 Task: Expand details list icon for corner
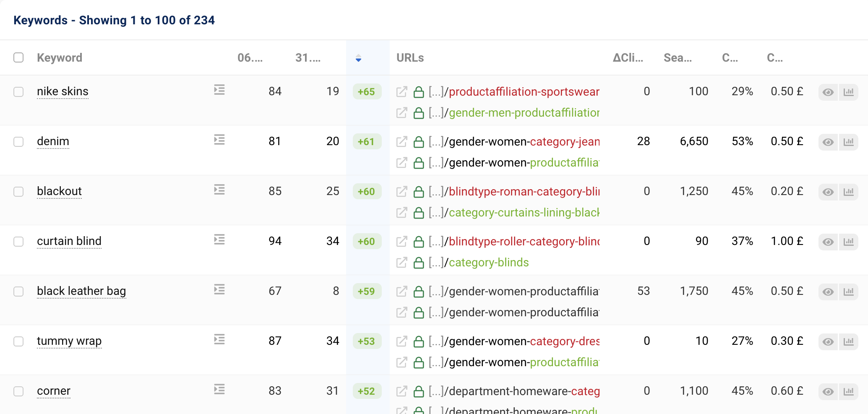[x=219, y=389]
